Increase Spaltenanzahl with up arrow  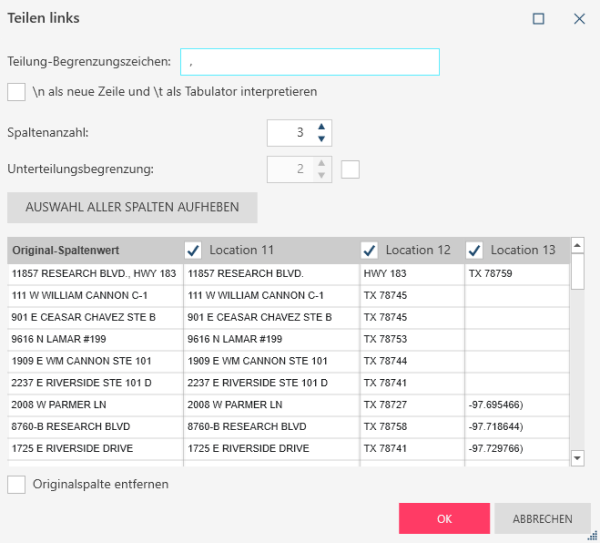321,127
